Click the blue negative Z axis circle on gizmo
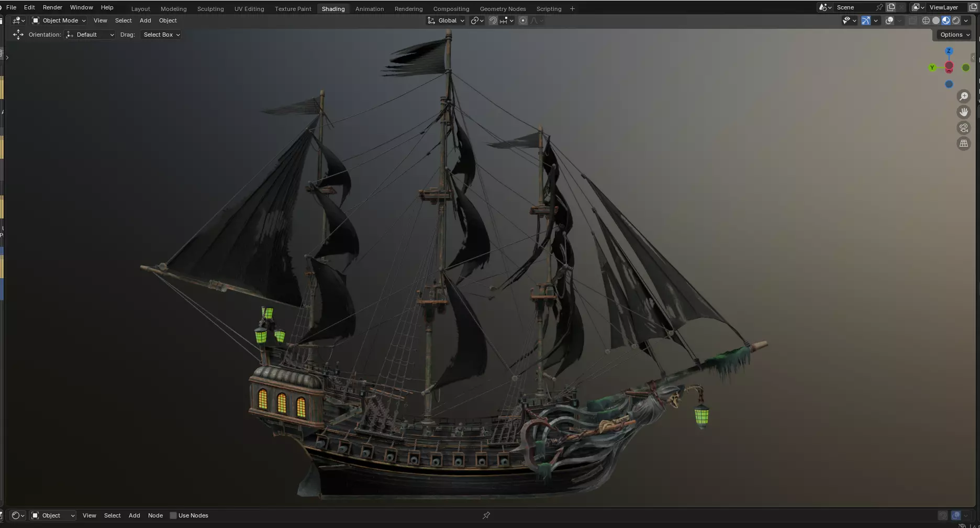The width and height of the screenshot is (980, 528). point(949,84)
